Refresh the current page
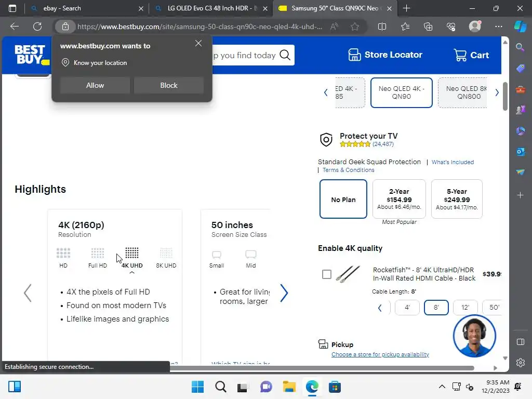Viewport: 532px width, 399px height. pos(37,26)
